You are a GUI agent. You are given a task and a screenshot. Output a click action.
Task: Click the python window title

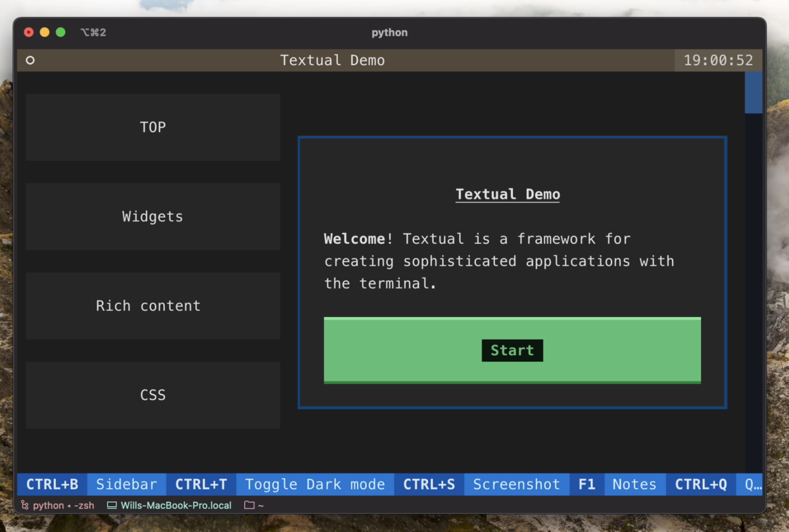(x=389, y=32)
